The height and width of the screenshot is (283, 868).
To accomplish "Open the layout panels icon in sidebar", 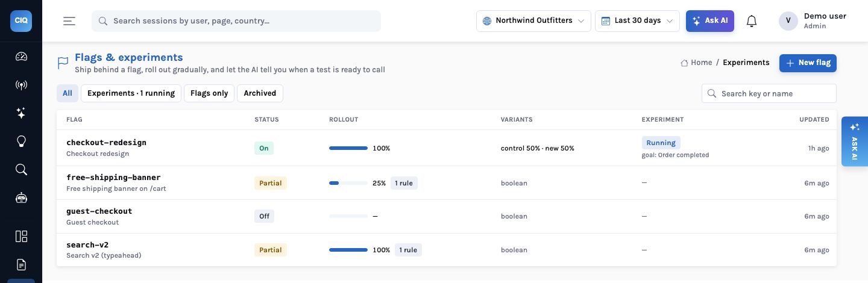I will click(21, 236).
